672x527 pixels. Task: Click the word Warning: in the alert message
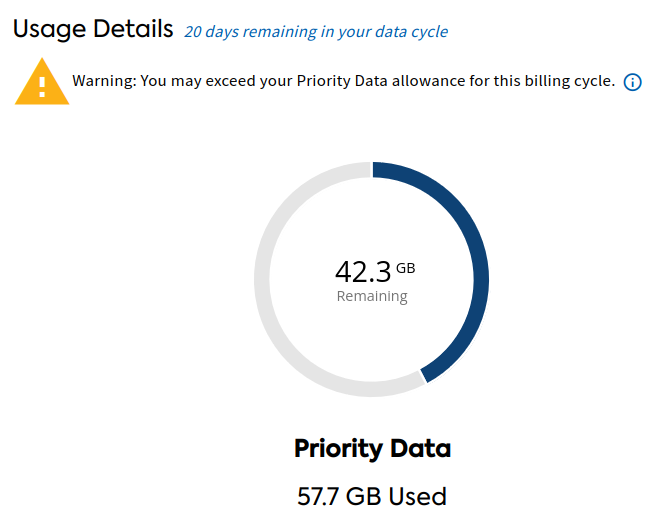[x=104, y=81]
